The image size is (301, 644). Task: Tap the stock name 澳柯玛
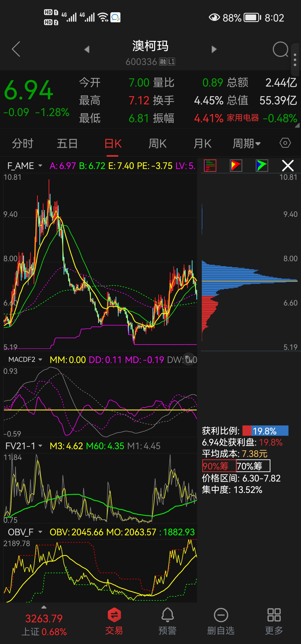[x=150, y=46]
